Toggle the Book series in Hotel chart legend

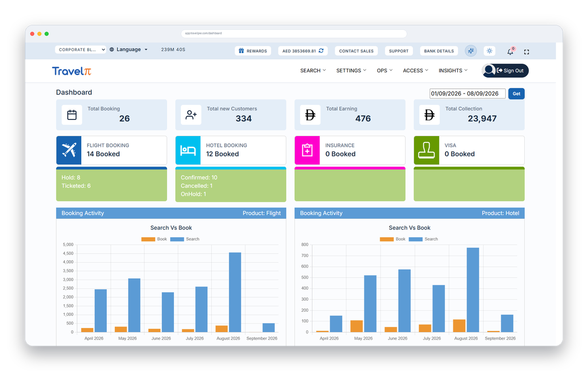pos(393,239)
